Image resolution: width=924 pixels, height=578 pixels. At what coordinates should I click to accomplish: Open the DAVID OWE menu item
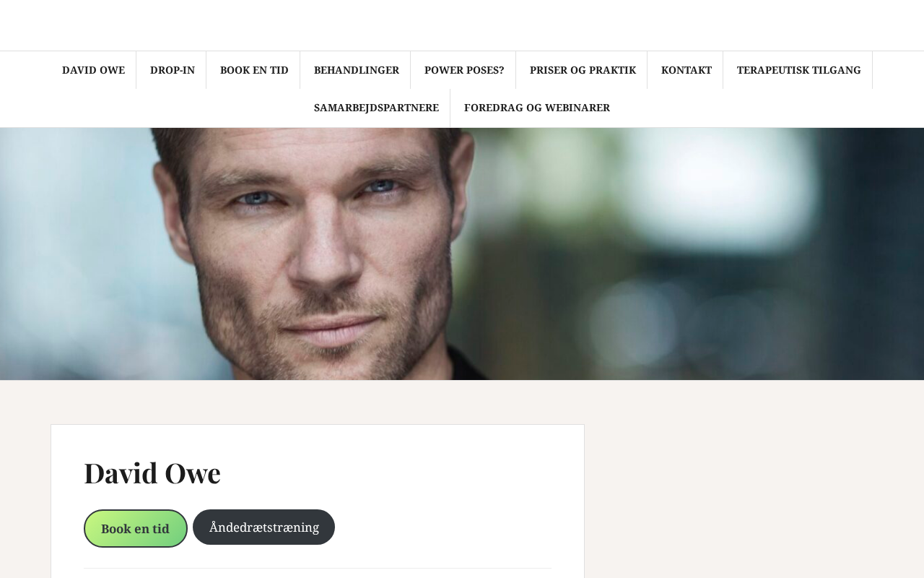[x=93, y=70]
